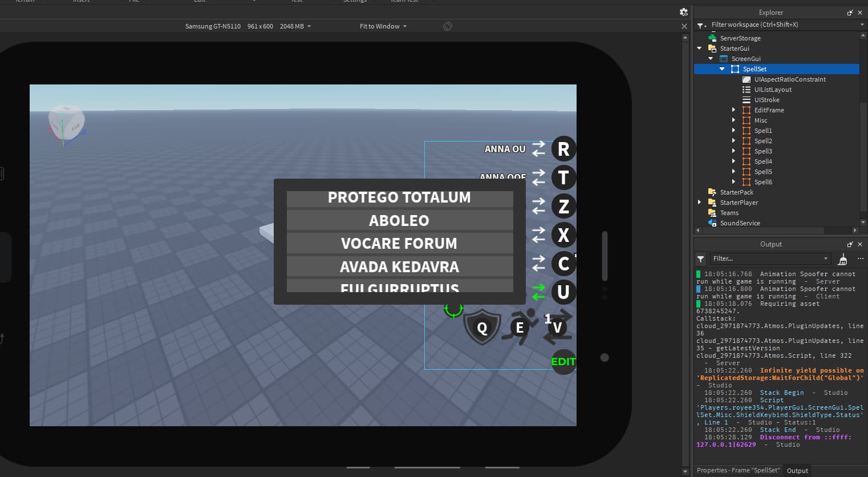The height and width of the screenshot is (477, 868).
Task: Click the swap arrows beside X
Action: [539, 235]
